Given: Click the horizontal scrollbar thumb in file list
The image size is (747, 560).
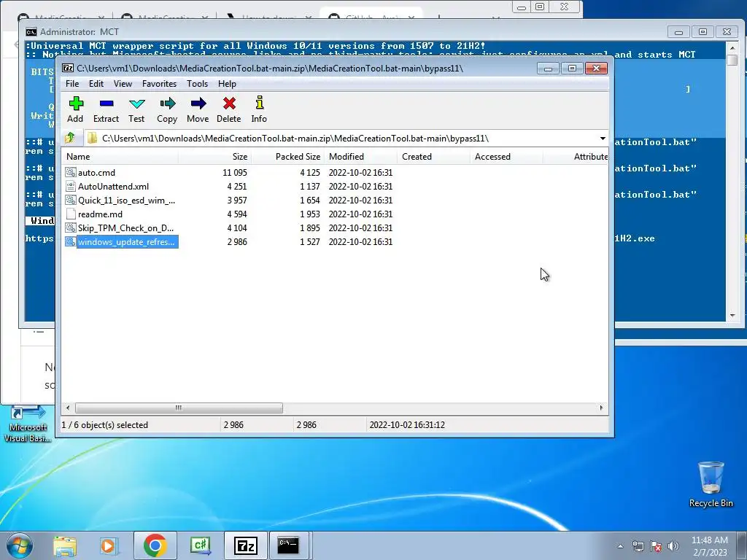Looking at the screenshot, I should point(179,408).
